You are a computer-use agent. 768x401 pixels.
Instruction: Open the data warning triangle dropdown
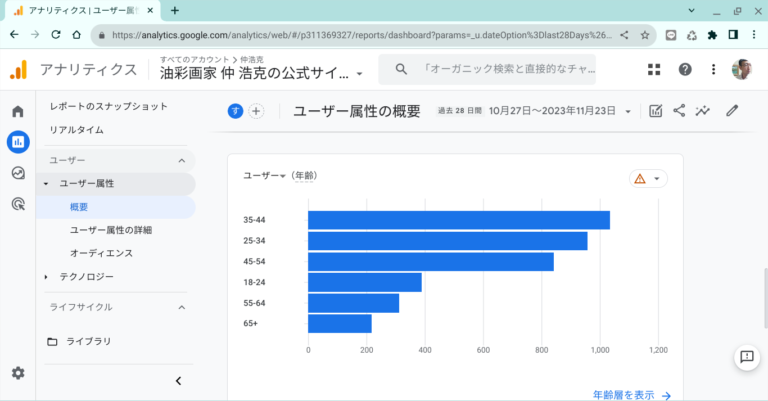pos(648,179)
